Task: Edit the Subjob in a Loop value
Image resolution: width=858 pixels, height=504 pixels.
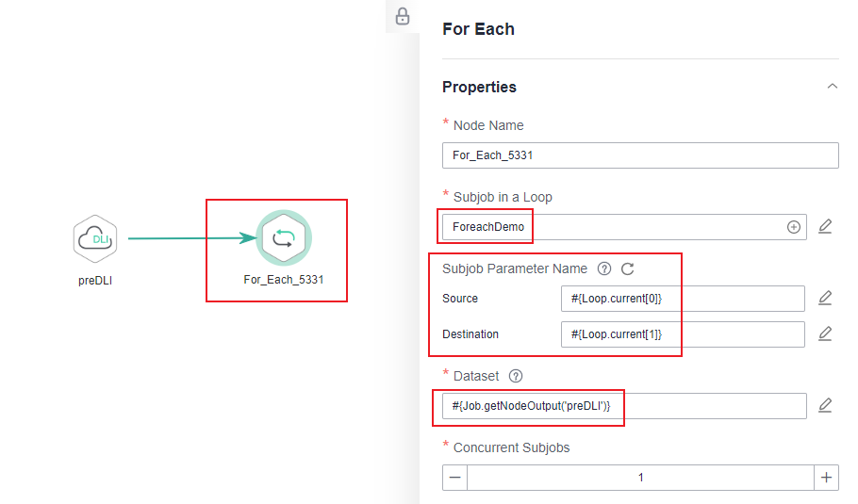Action: [x=825, y=227]
